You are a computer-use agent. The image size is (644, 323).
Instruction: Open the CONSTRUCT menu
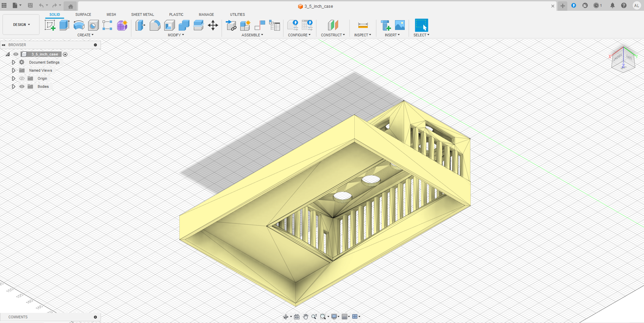click(x=333, y=35)
